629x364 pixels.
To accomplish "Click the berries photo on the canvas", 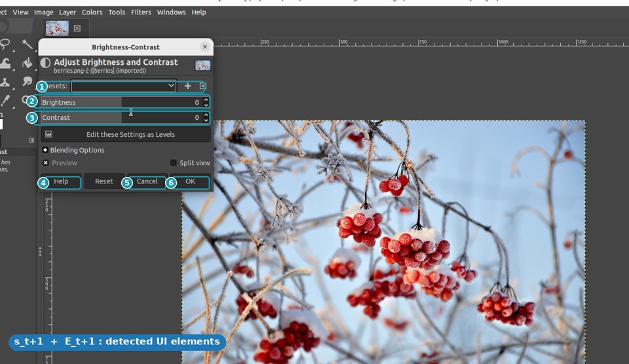I will pyautogui.click(x=383, y=242).
